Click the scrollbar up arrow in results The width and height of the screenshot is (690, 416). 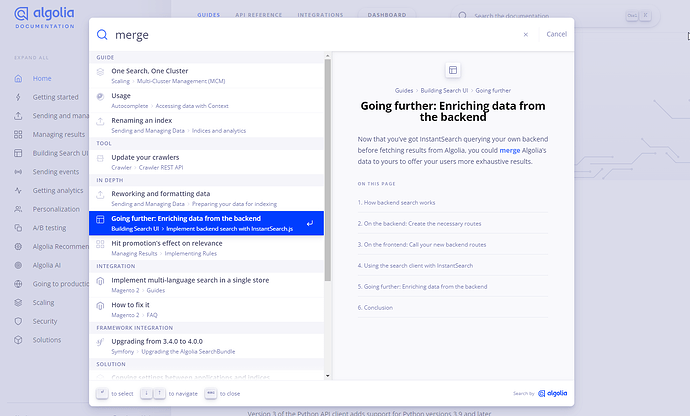(327, 56)
